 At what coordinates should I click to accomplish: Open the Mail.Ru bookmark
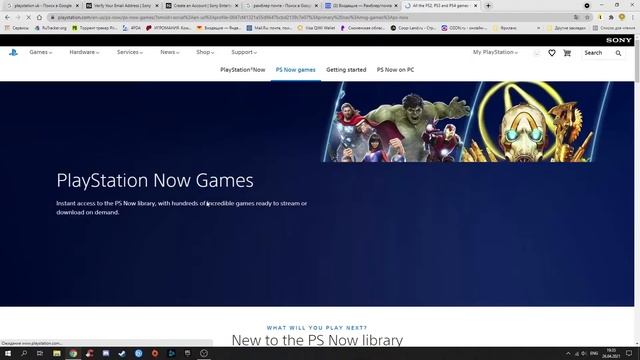(269, 28)
